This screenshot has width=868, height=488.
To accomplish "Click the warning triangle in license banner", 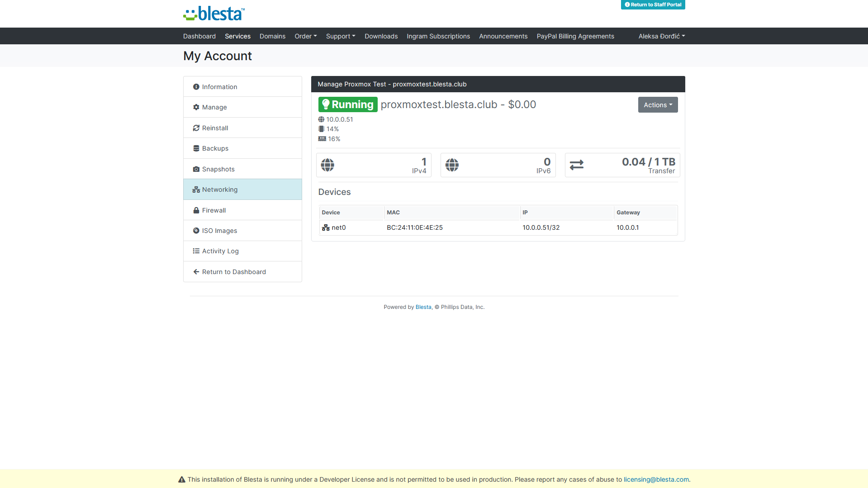I will tap(182, 479).
